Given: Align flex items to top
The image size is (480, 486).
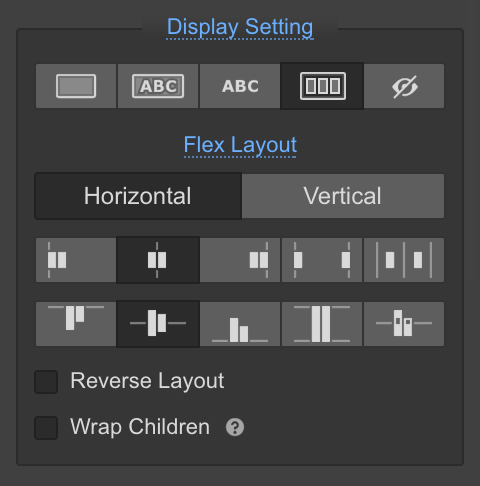Looking at the screenshot, I should pyautogui.click(x=76, y=324).
